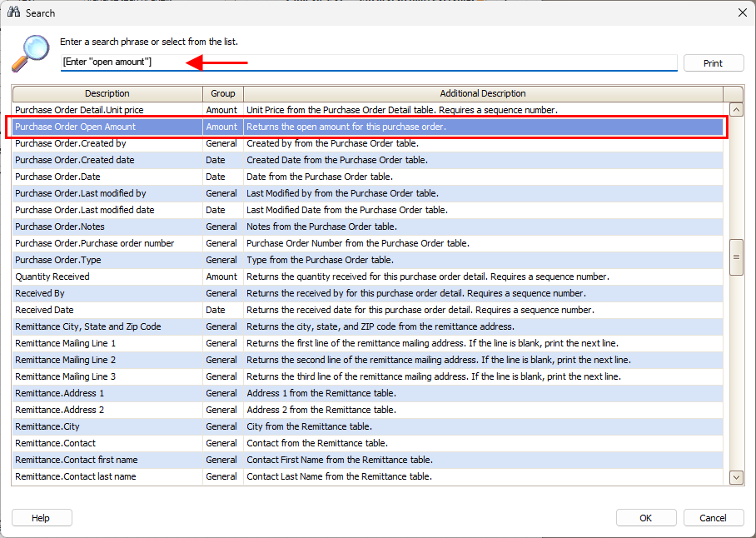The image size is (756, 538).
Task: Select the Purchase Order.Notes row
Action: [368, 227]
